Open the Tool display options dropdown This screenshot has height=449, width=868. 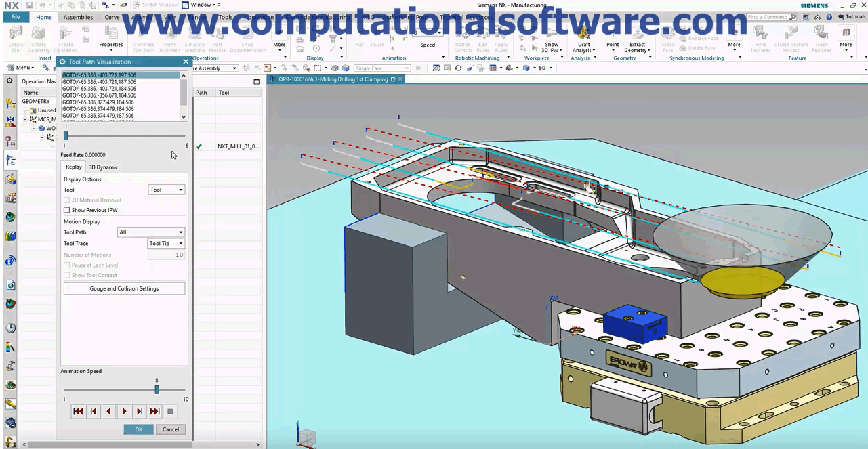click(x=166, y=190)
